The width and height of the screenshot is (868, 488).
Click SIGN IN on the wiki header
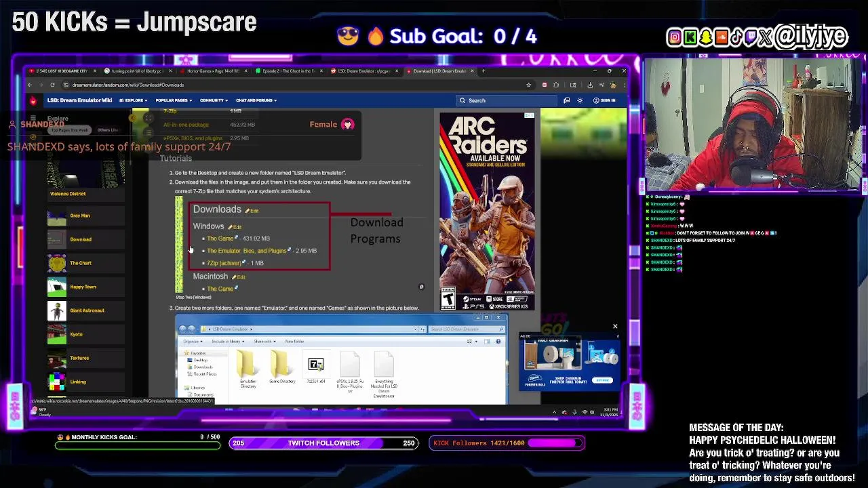pyautogui.click(x=605, y=100)
